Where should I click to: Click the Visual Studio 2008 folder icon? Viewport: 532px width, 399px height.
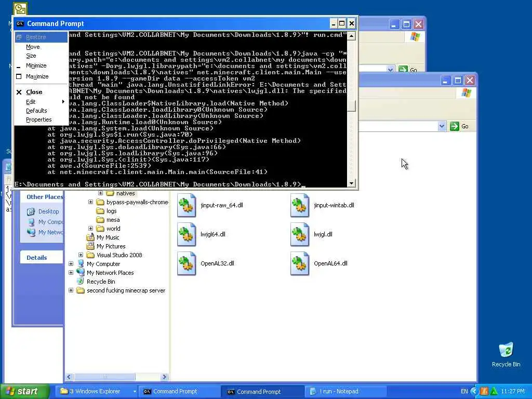(90, 255)
